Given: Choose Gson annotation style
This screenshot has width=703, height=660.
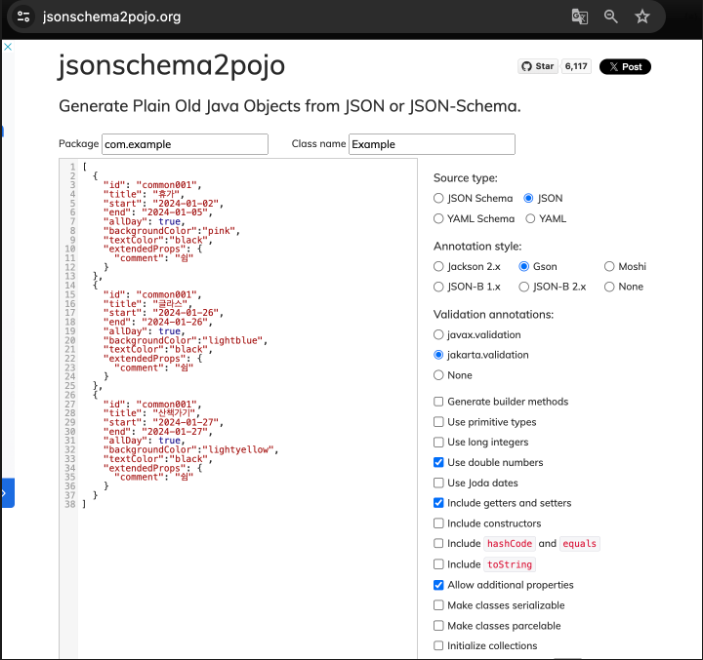Looking at the screenshot, I should coord(524,266).
